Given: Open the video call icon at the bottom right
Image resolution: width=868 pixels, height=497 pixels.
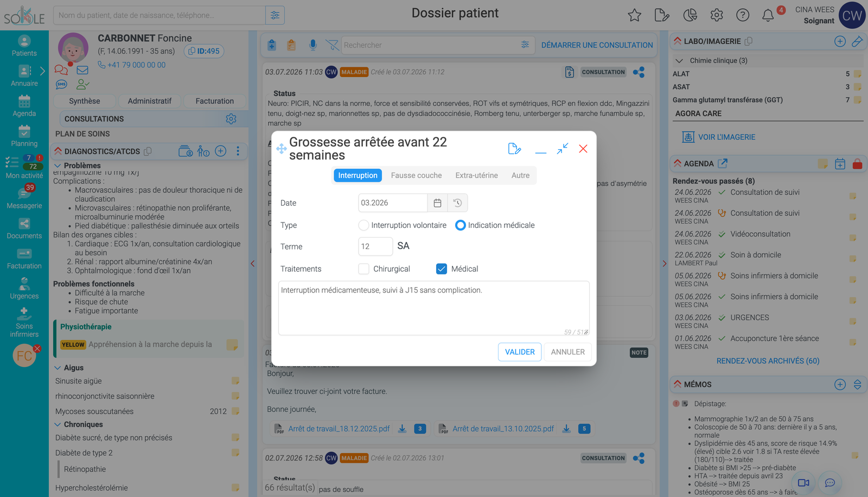Looking at the screenshot, I should coord(803,482).
